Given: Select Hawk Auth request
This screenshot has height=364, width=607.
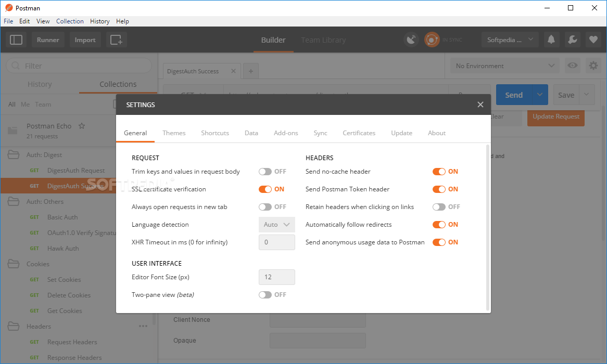Looking at the screenshot, I should coord(62,249).
